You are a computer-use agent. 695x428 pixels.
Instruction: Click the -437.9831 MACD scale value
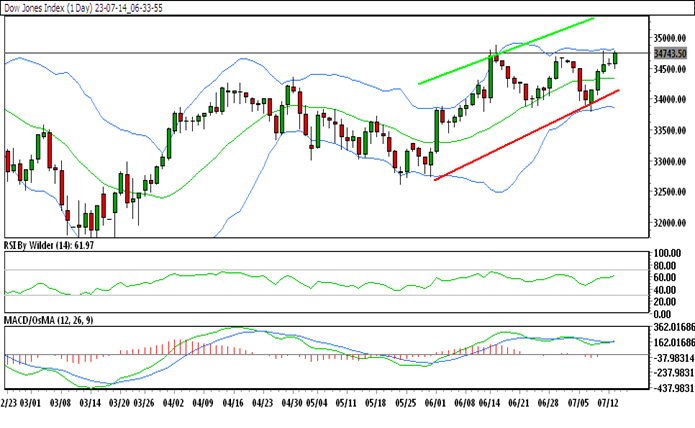(674, 388)
